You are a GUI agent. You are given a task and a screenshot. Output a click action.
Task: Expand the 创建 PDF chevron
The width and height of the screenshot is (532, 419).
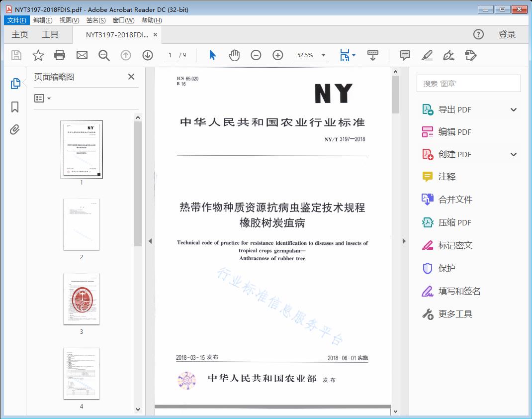tap(513, 154)
